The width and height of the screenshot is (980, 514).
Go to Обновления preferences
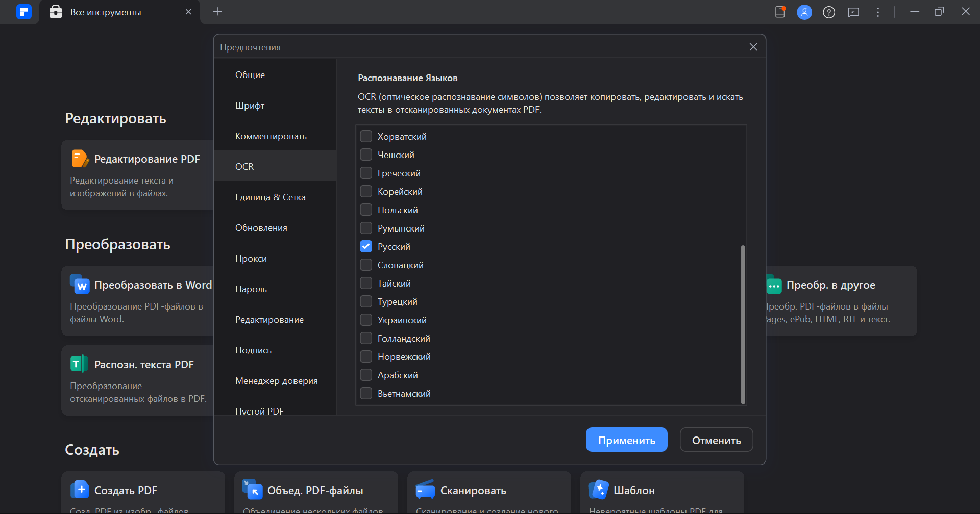pos(275,228)
